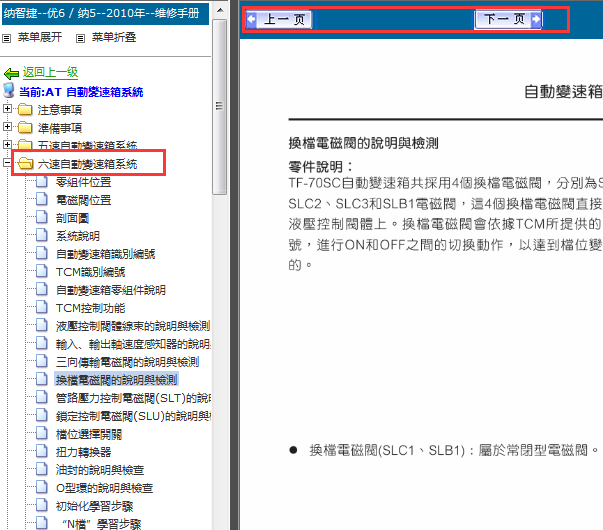This screenshot has width=603, height=530.
Task: Click the sidebar scrollbar thumb
Action: click(x=220, y=106)
